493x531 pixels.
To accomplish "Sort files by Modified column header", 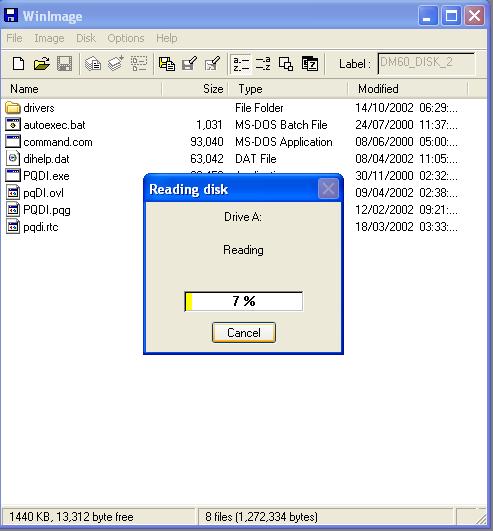I will coord(408,89).
